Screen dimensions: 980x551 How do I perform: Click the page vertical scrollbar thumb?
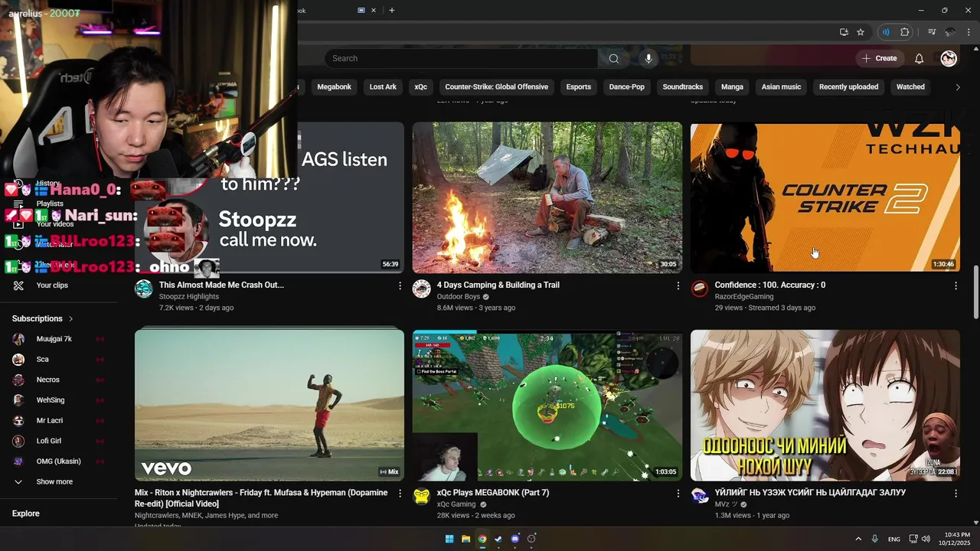tap(975, 293)
